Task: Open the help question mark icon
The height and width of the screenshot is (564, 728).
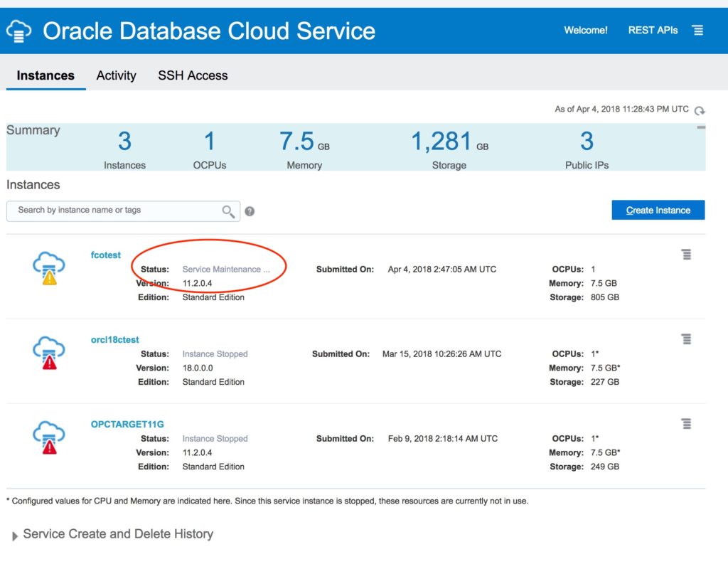Action: 250,211
